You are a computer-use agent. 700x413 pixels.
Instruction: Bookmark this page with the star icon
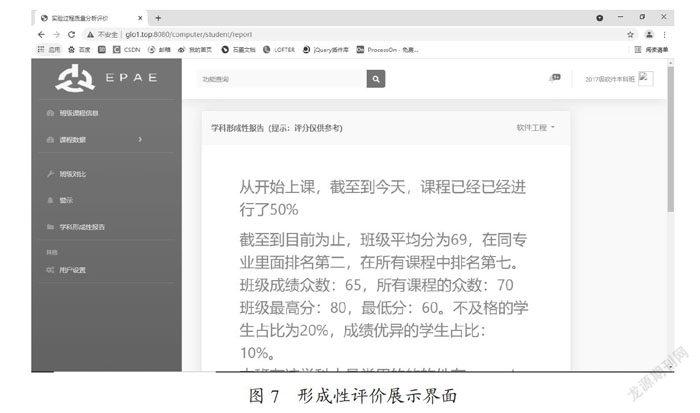(630, 34)
